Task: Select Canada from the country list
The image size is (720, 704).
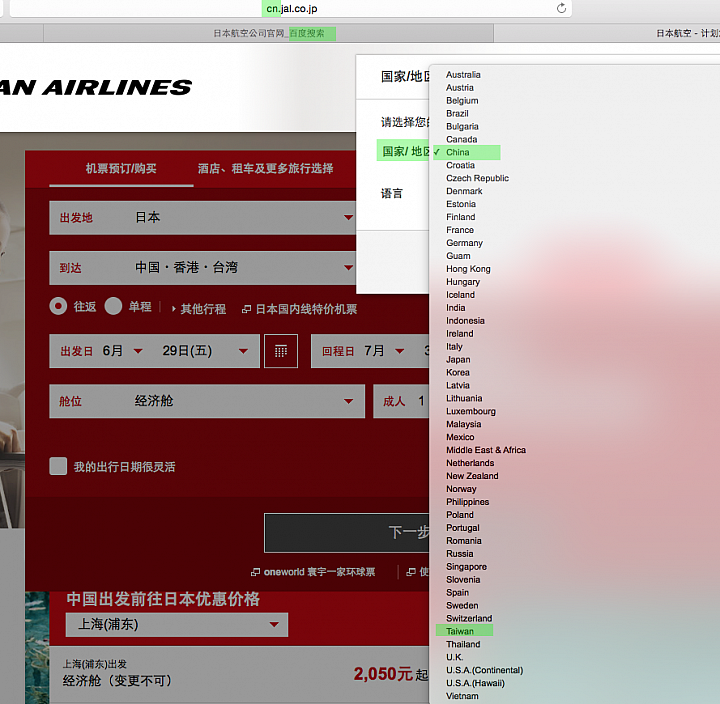Action: click(461, 139)
